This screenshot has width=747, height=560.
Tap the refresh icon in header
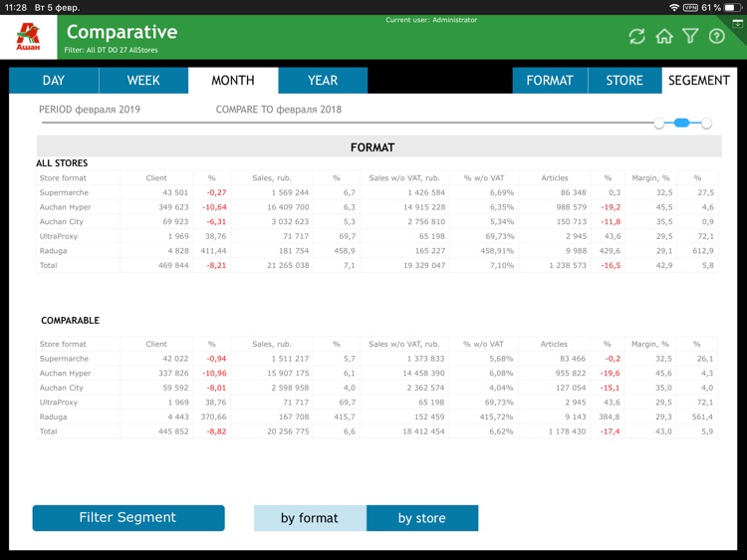tap(637, 36)
